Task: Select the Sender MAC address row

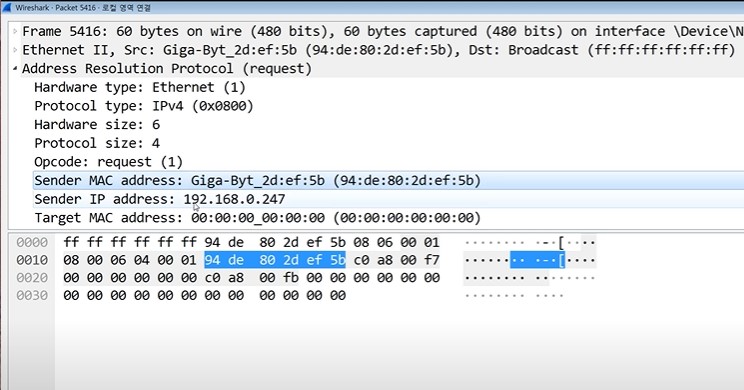Action: [x=389, y=180]
